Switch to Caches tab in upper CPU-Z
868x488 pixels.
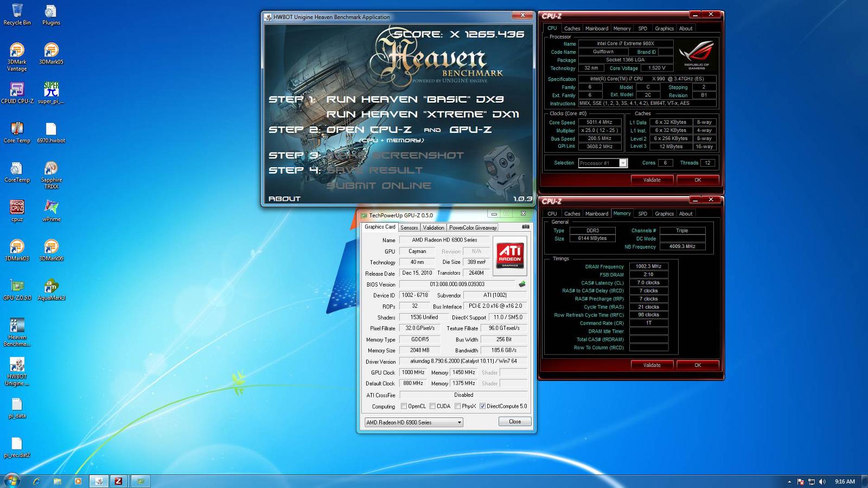[x=572, y=28]
